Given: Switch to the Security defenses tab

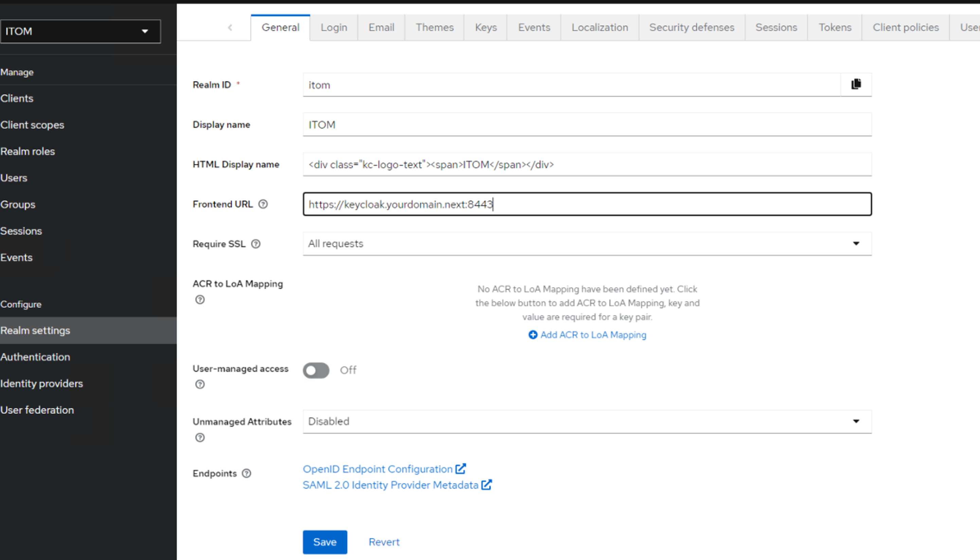Looking at the screenshot, I should tap(692, 27).
